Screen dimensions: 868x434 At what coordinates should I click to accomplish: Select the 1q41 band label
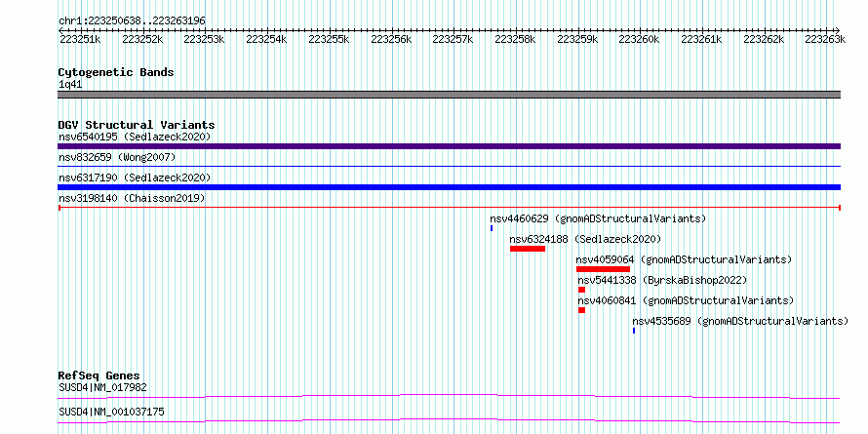tap(70, 85)
